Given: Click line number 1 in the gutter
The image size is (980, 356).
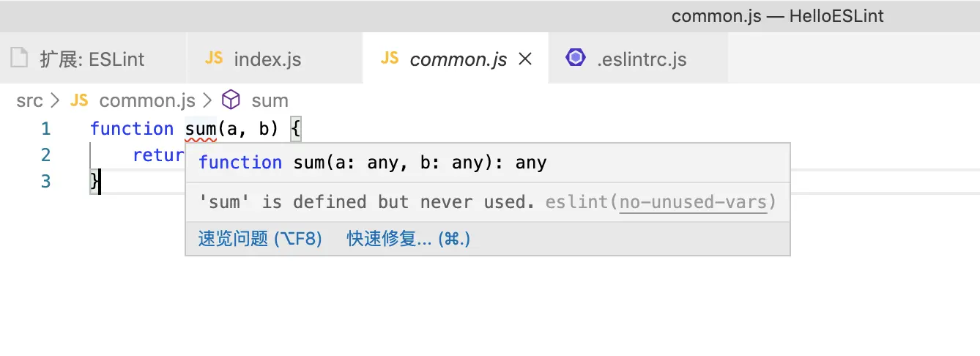Looking at the screenshot, I should (x=45, y=129).
